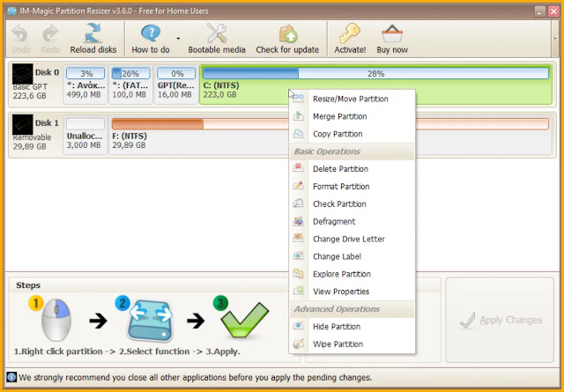The image size is (564, 392).
Task: Select the 3,000 MB Unallocated space
Action: point(85,135)
